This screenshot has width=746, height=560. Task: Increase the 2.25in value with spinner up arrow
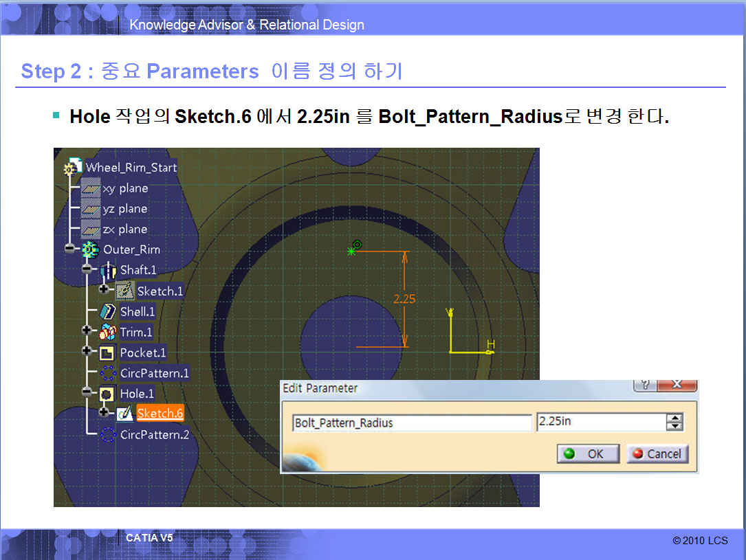675,418
